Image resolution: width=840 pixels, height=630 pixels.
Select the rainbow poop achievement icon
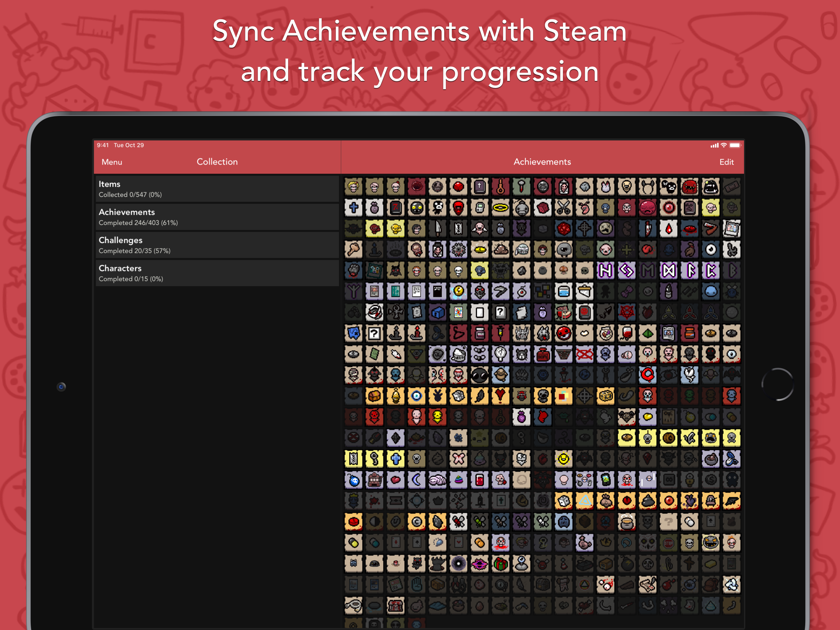click(458, 480)
